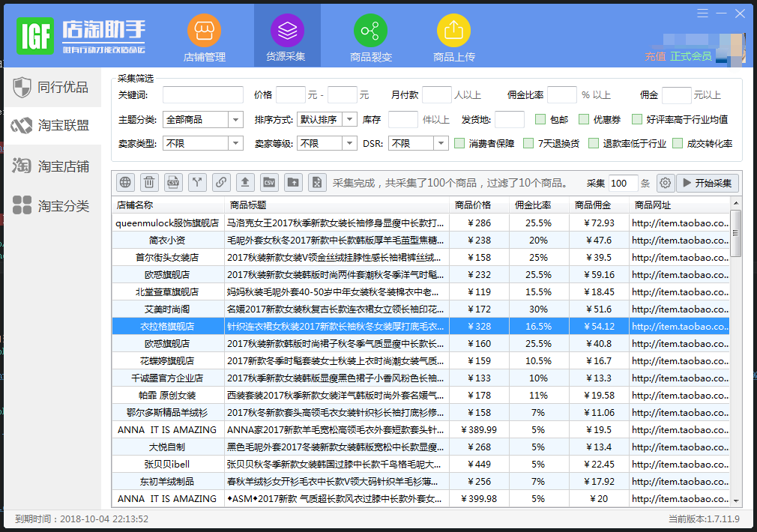Click the table scrollbar down arrow
The image size is (757, 532).
[x=736, y=501]
